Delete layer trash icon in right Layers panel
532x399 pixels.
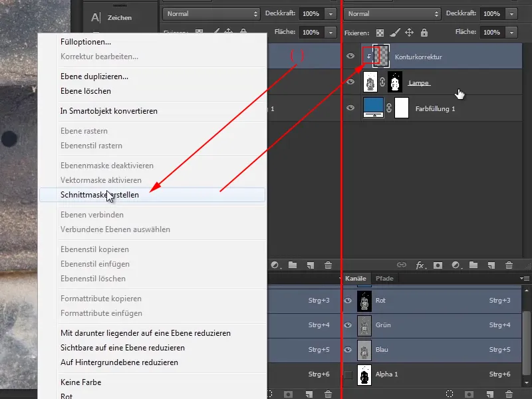coord(509,265)
